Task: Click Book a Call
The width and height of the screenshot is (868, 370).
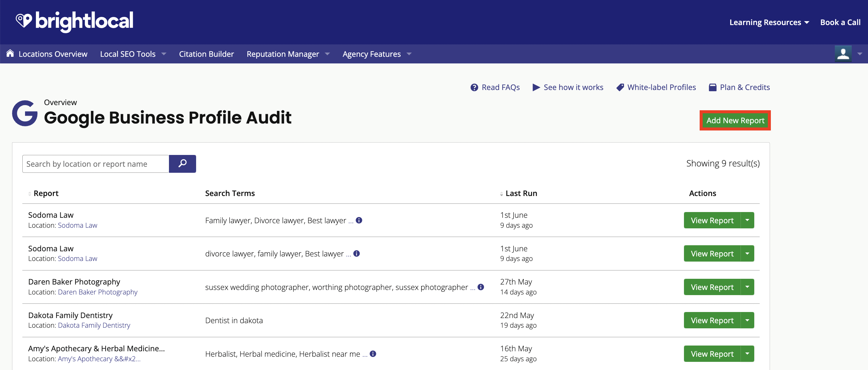Action: [840, 22]
